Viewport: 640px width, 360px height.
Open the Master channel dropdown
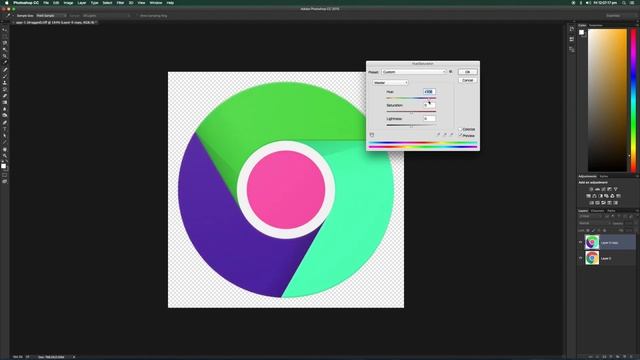tap(390, 82)
